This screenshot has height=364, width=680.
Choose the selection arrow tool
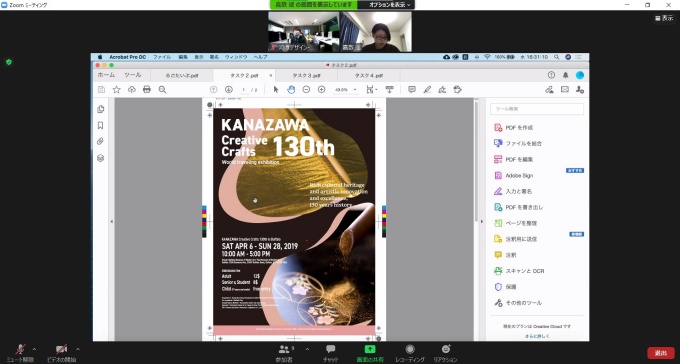(x=276, y=89)
